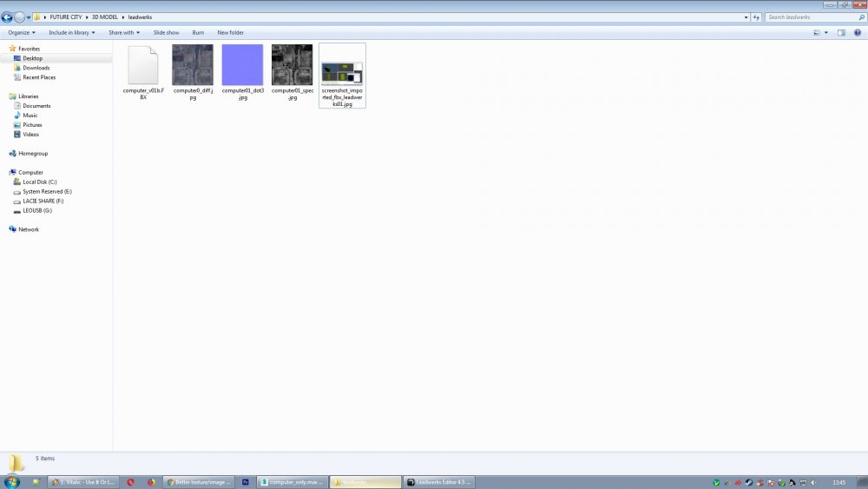
Task: Open LACIE SHARE (F:) drive
Action: click(x=43, y=201)
